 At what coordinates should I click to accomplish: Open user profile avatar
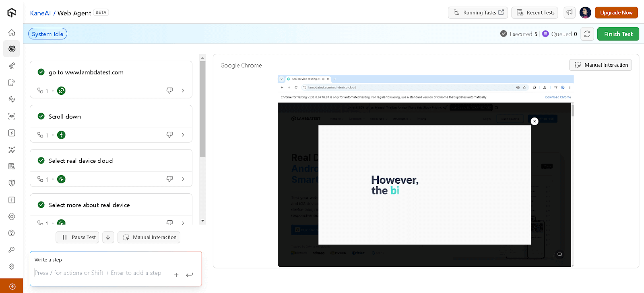(585, 12)
